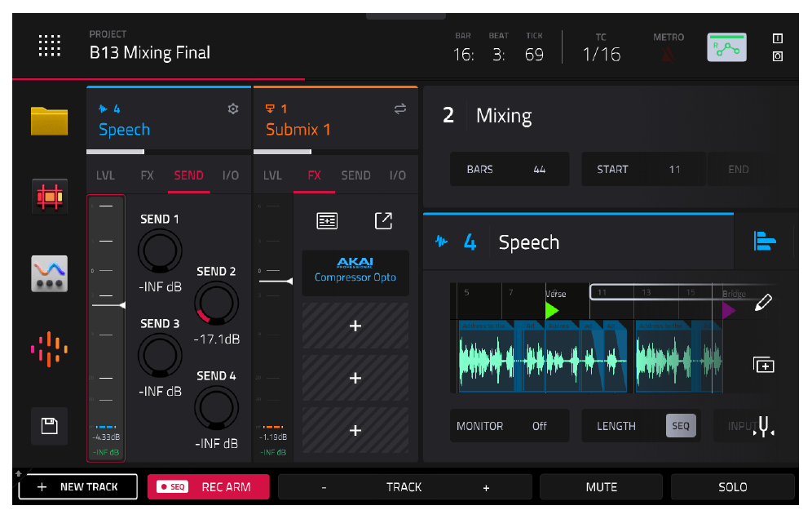Click the save disk icon
Image resolution: width=812 pixels, height=519 pixels.
[49, 426]
